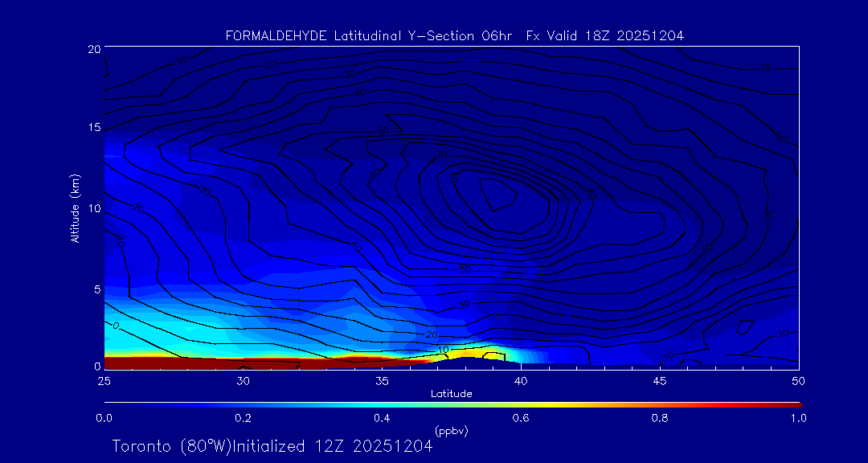Select the latitude axis tick label 45
This screenshot has width=868, height=463.
660,380
